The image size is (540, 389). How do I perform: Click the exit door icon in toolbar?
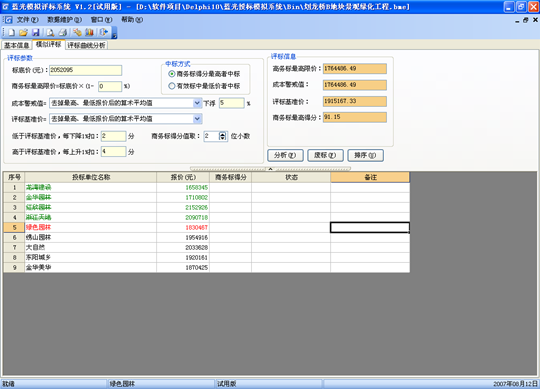pyautogui.click(x=103, y=32)
